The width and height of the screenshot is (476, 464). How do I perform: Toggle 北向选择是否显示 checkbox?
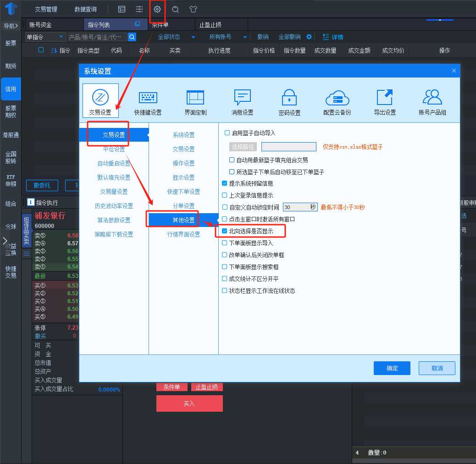pos(225,231)
